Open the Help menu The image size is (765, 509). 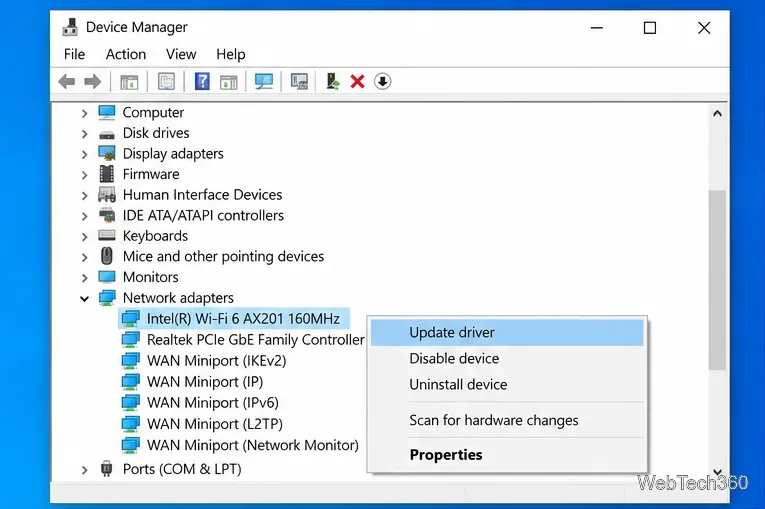pos(231,54)
